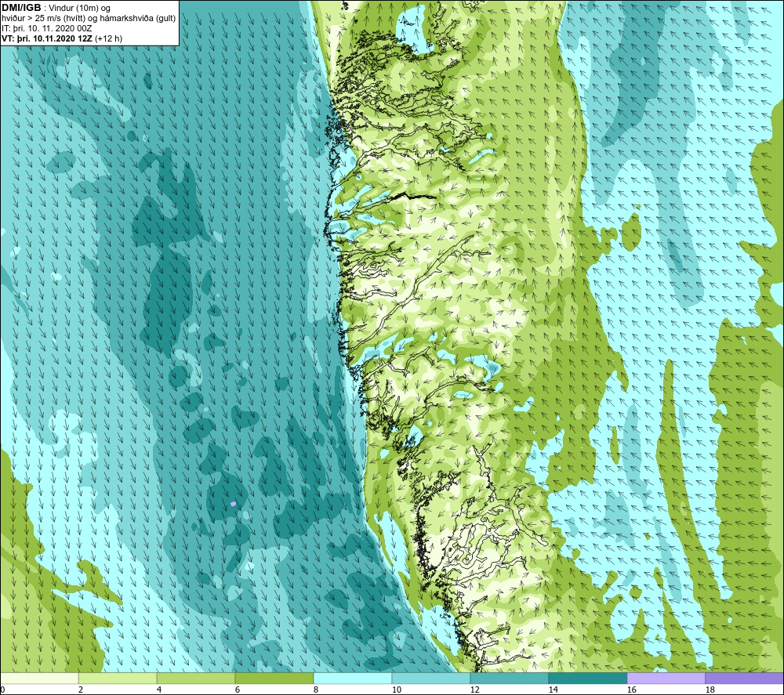Click the legend label '12'

(475, 690)
